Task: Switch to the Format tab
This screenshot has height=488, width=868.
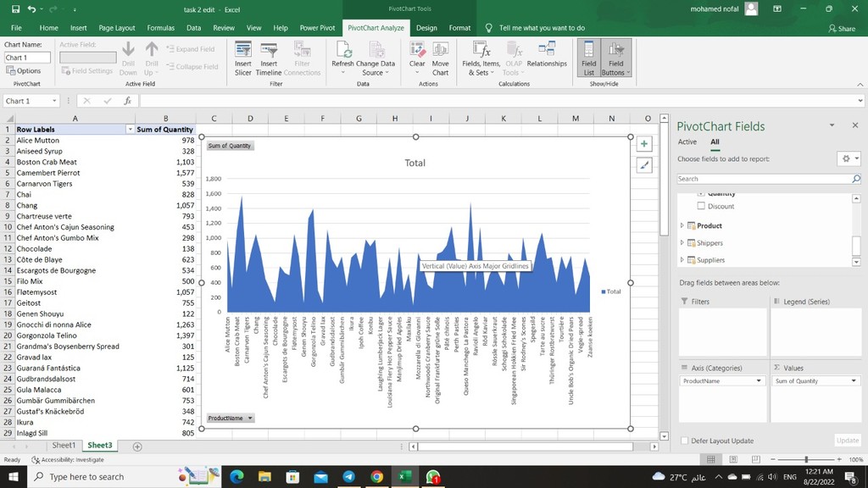Action: point(459,28)
